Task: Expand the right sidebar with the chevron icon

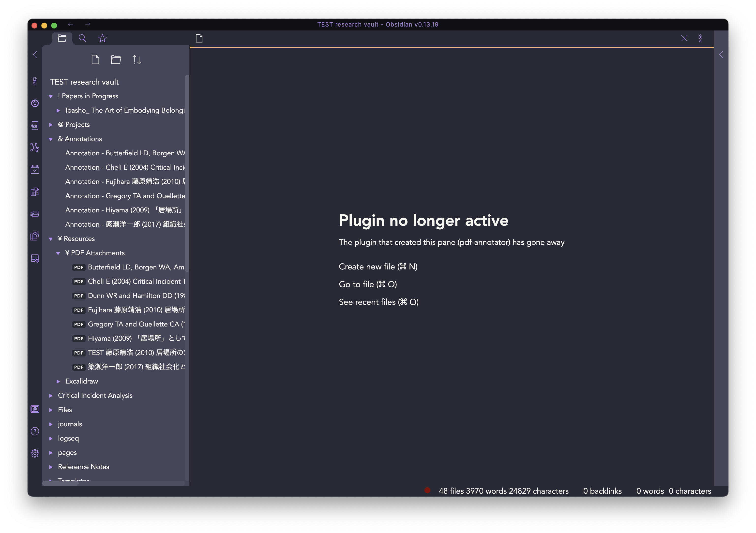Action: pos(721,55)
